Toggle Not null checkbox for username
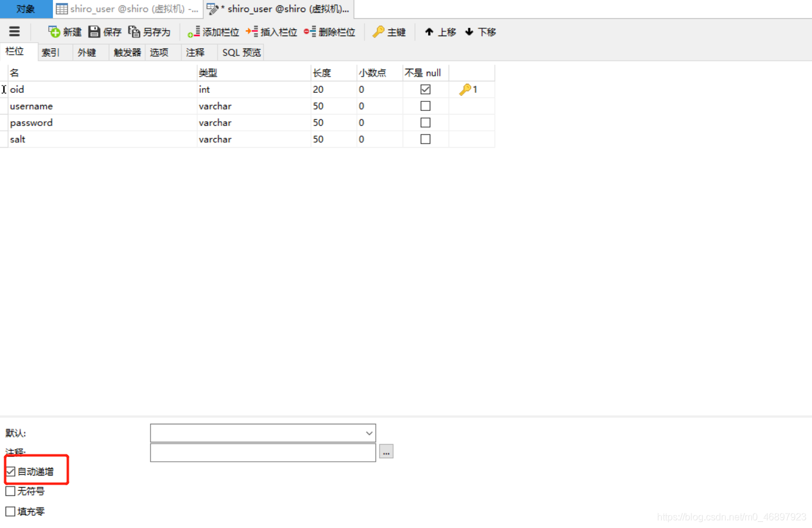This screenshot has height=528, width=812. 426,106
